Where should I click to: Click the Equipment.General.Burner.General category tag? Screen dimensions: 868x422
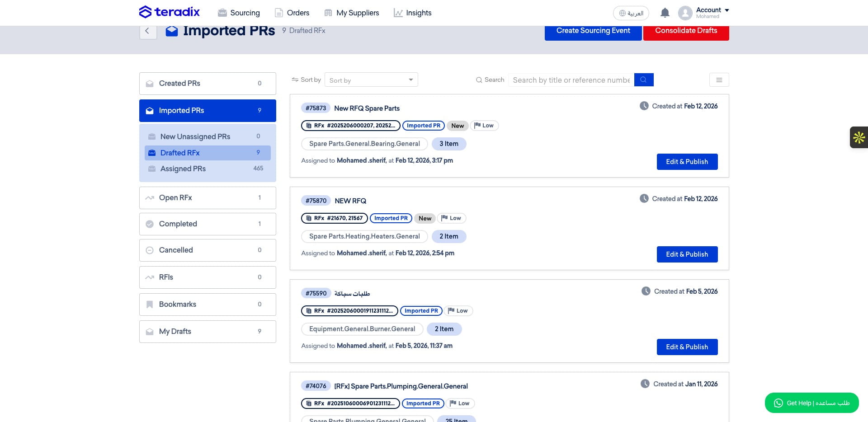click(362, 329)
